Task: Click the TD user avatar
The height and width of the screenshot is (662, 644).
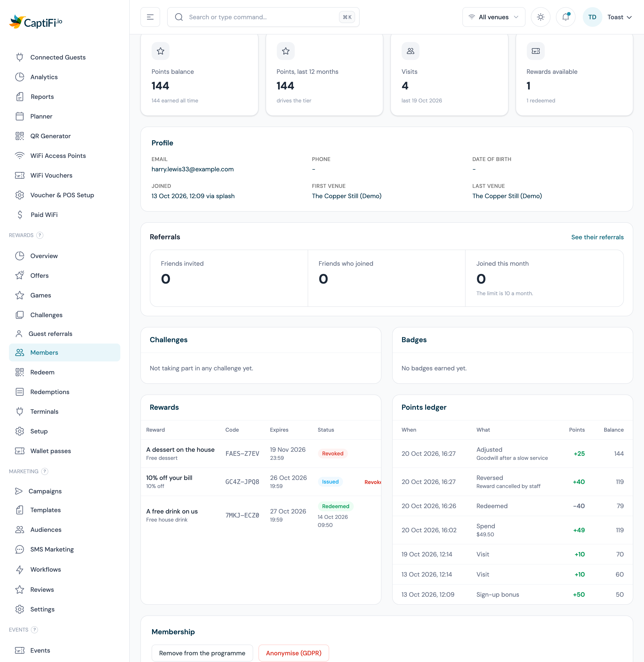Action: pos(592,17)
